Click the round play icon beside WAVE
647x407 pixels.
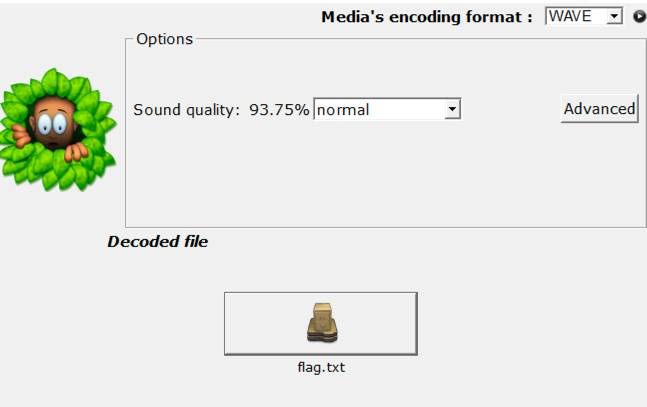click(639, 17)
